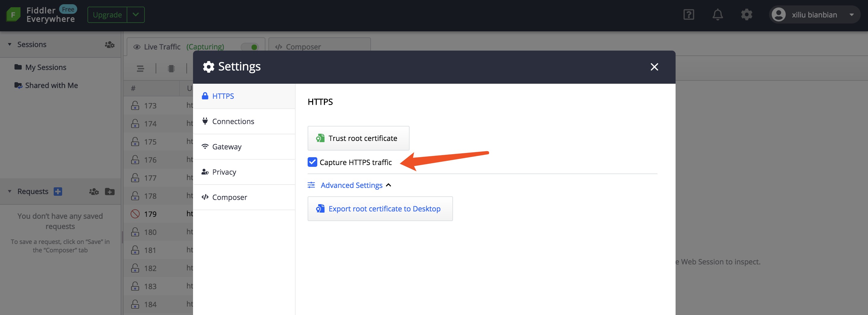Click the hamburger menu icon in traffic toolbar
Viewport: 868px width, 315px height.
[140, 69]
